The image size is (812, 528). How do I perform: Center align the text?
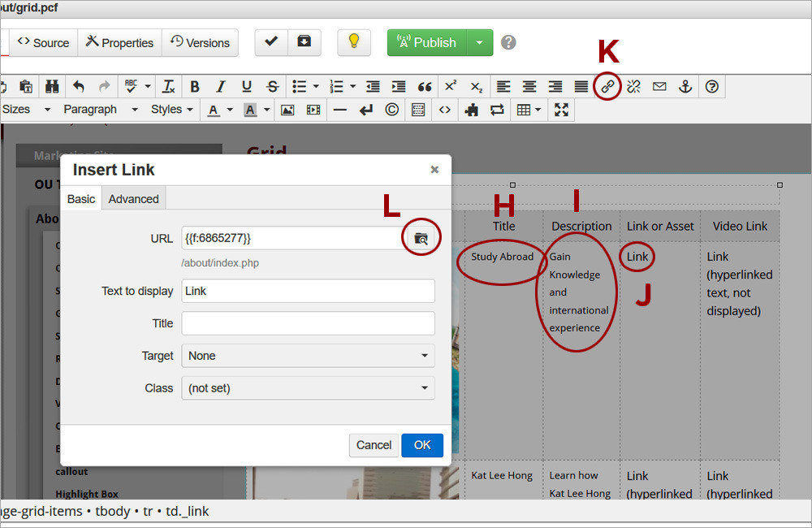[x=529, y=87]
